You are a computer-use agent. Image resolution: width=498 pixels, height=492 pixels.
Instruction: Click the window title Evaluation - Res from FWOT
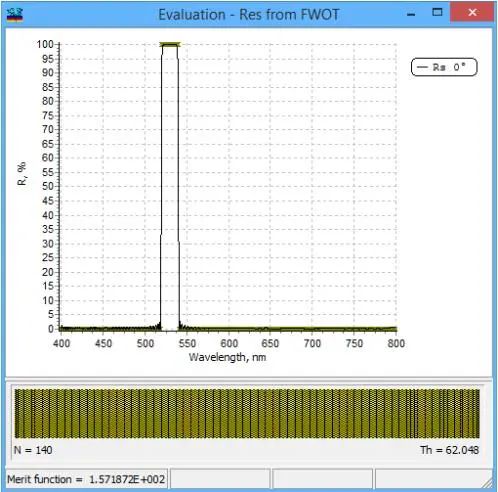click(249, 15)
